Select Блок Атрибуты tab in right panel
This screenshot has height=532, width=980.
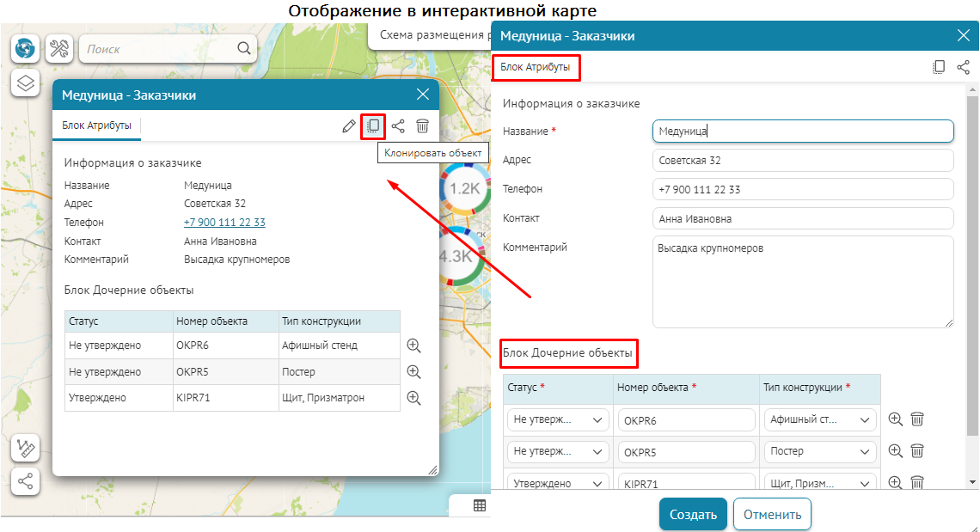pyautogui.click(x=535, y=67)
